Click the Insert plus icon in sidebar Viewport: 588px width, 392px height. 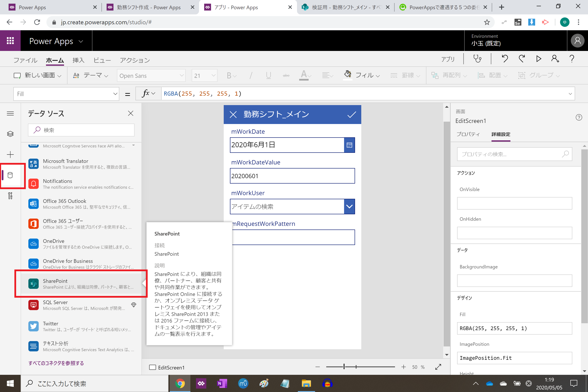[10, 155]
